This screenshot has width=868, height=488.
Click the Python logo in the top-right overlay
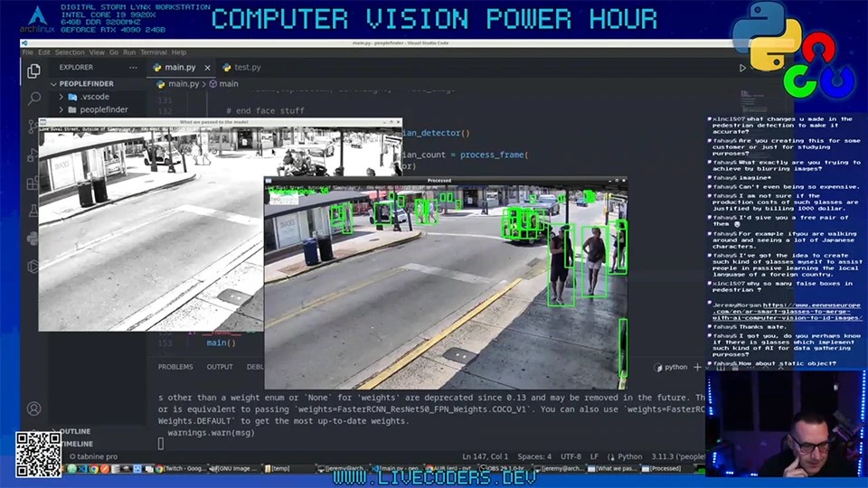click(767, 36)
